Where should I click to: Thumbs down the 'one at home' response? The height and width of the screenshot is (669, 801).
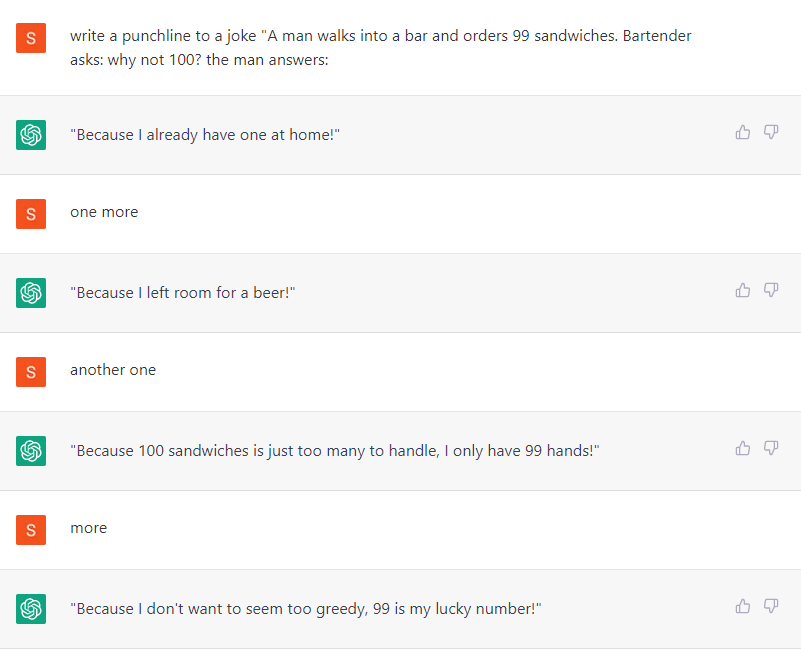click(x=771, y=132)
